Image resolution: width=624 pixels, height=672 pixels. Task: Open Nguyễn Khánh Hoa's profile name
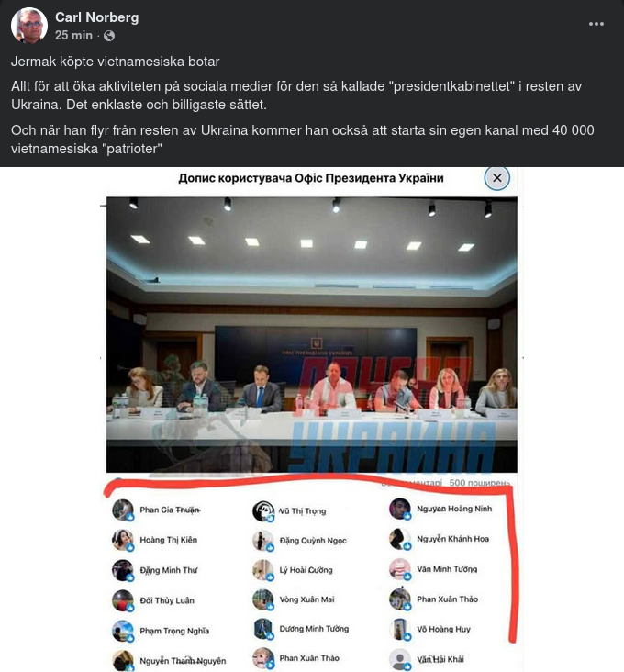pyautogui.click(x=452, y=539)
